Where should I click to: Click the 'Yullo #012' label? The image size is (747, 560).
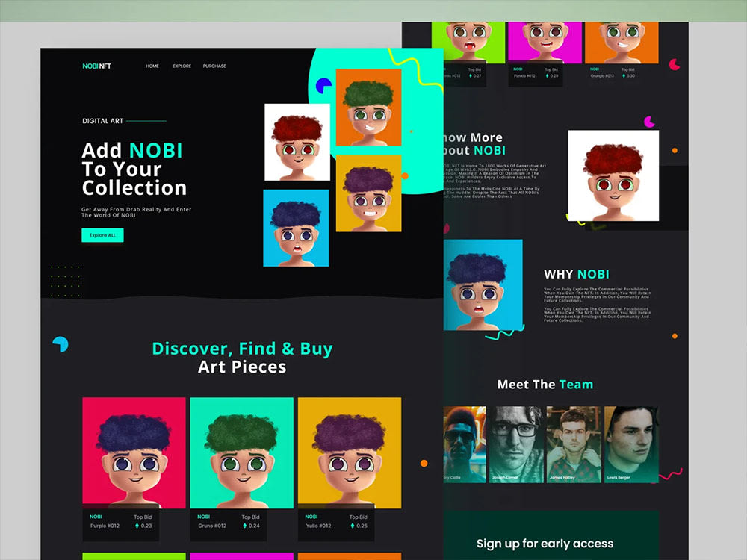click(x=318, y=526)
